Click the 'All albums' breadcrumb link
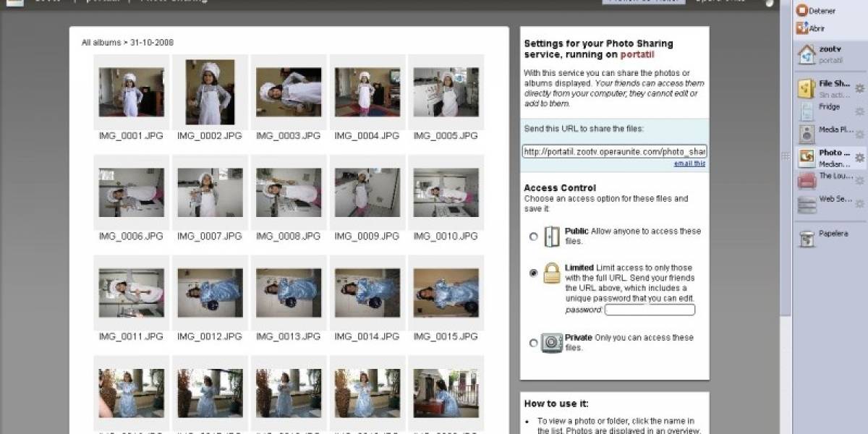 coord(101,43)
